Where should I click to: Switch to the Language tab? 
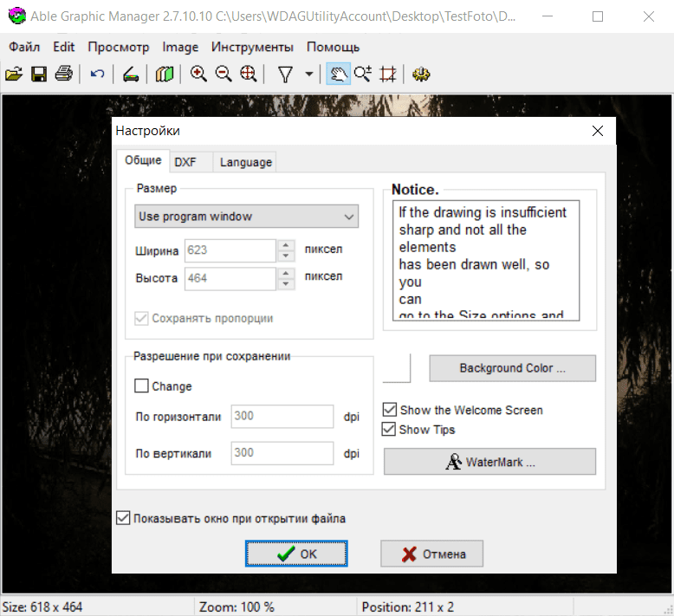245,162
